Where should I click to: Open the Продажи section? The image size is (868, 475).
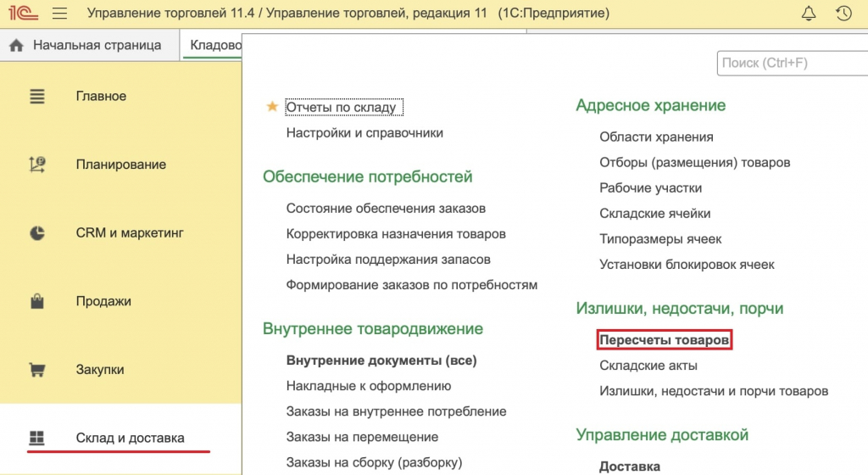coord(103,301)
